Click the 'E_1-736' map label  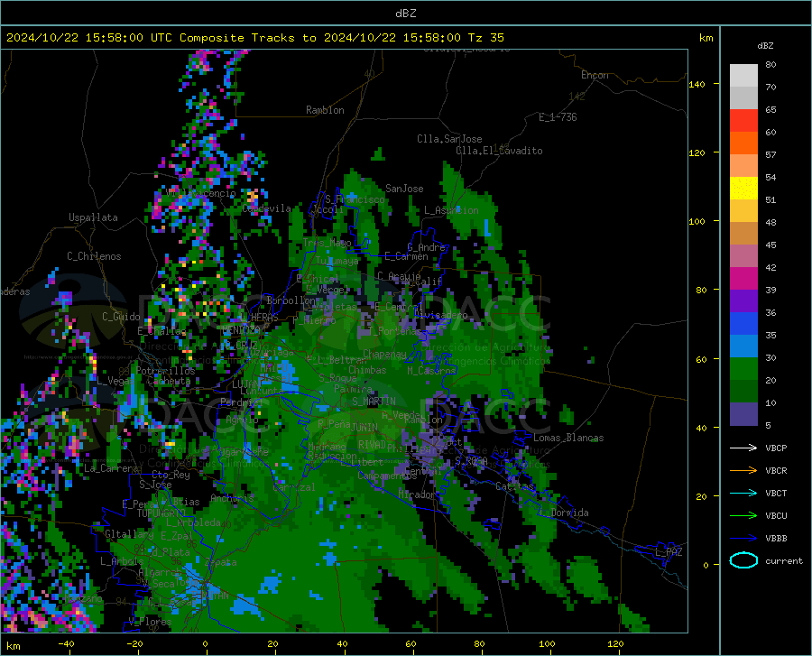[558, 117]
